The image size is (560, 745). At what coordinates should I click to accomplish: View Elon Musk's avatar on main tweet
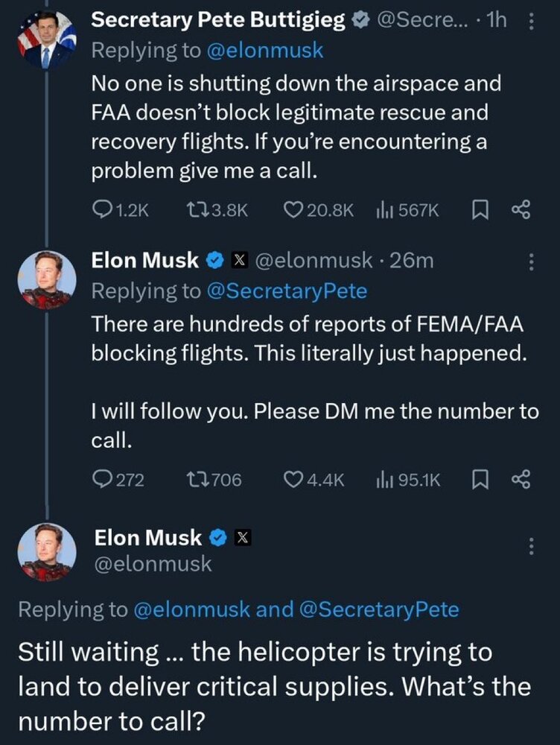tap(47, 552)
